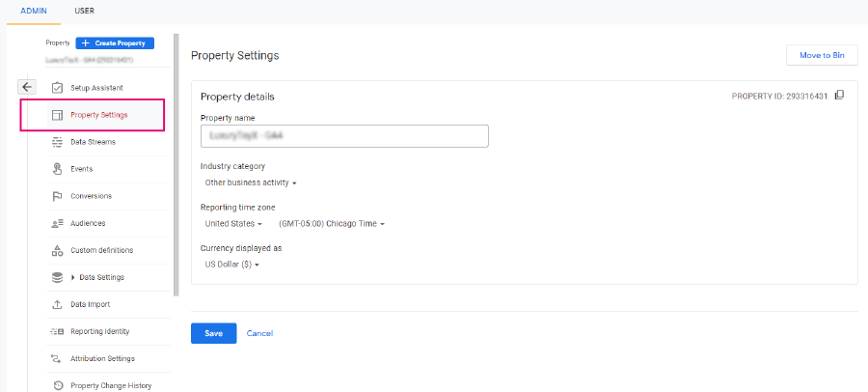
Task: Expand the Data Settings triangle
Action: pyautogui.click(x=73, y=277)
